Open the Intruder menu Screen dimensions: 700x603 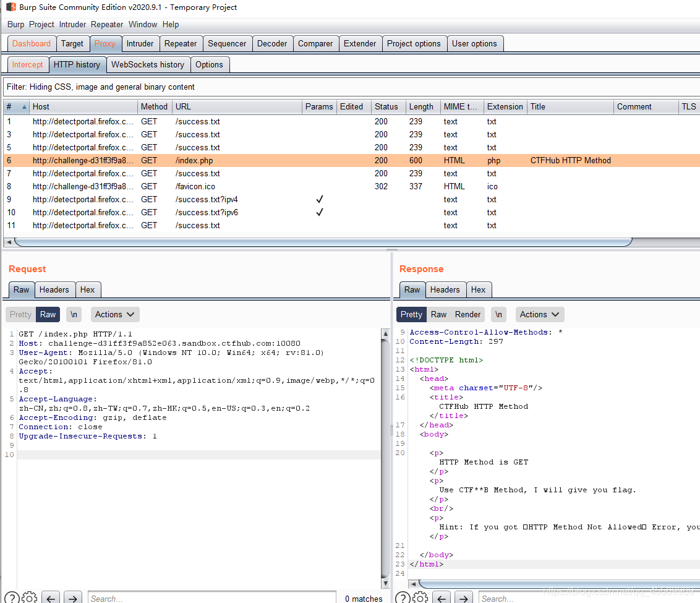72,25
